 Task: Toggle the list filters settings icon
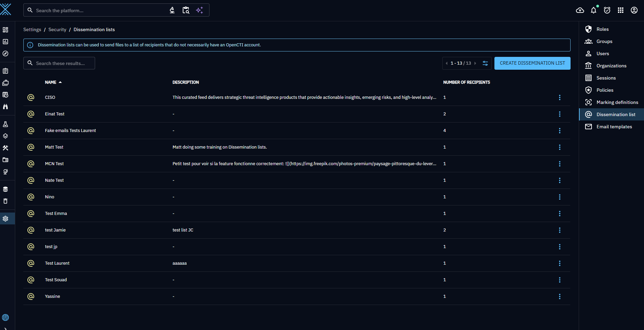coord(485,63)
